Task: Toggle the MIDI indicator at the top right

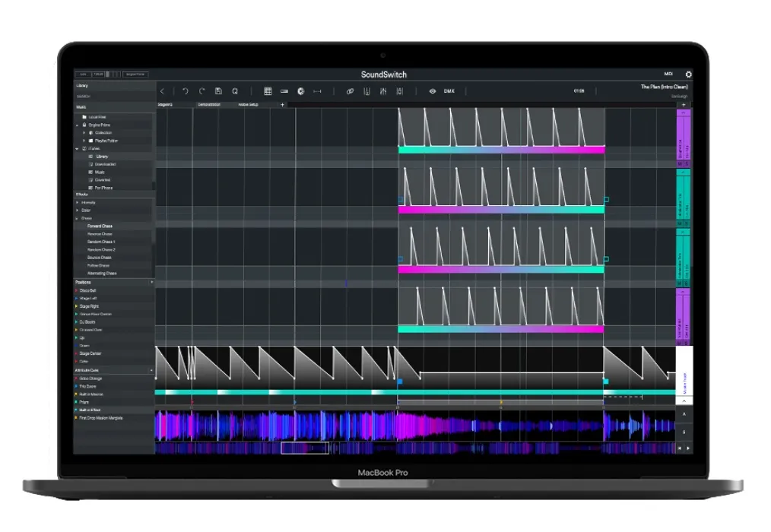Action: [x=668, y=74]
